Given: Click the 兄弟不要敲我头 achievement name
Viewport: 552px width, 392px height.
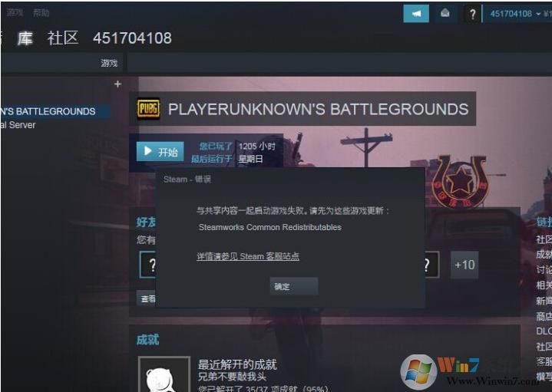Looking at the screenshot, I should [x=232, y=377].
